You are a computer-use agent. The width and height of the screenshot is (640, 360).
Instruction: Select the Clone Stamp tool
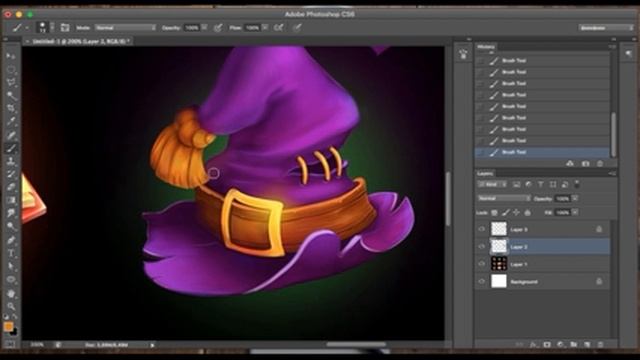11,161
